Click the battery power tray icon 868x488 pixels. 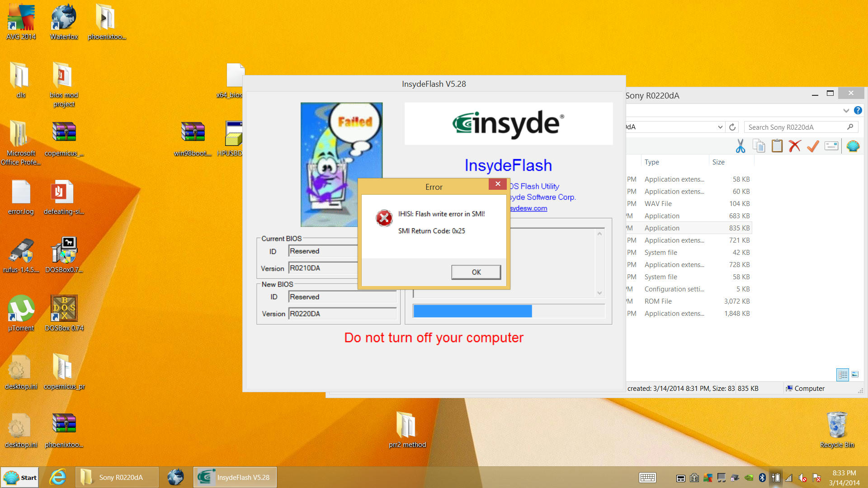[x=776, y=478]
